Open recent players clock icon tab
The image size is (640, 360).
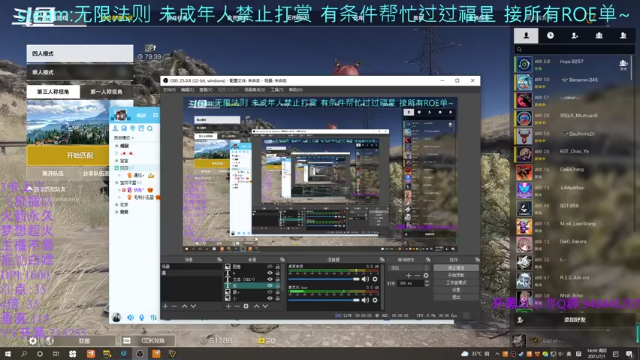(x=550, y=36)
